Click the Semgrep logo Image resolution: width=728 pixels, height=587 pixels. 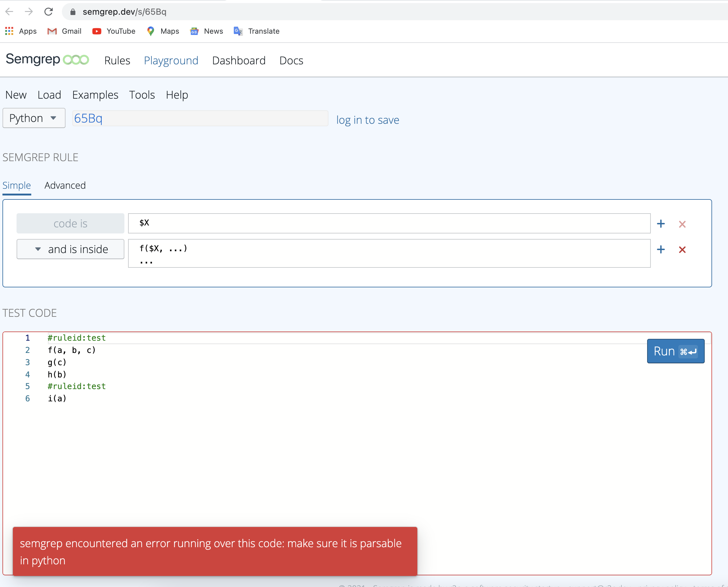coord(47,60)
